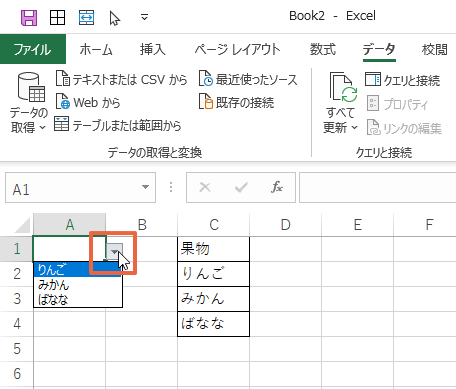This screenshot has height=389, width=456.
Task: Click the formula bar resize dots handle
Action: click(171, 187)
